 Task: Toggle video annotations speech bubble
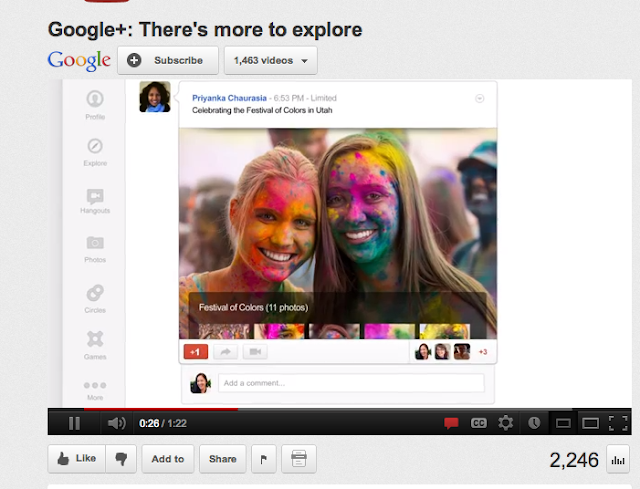pos(451,423)
